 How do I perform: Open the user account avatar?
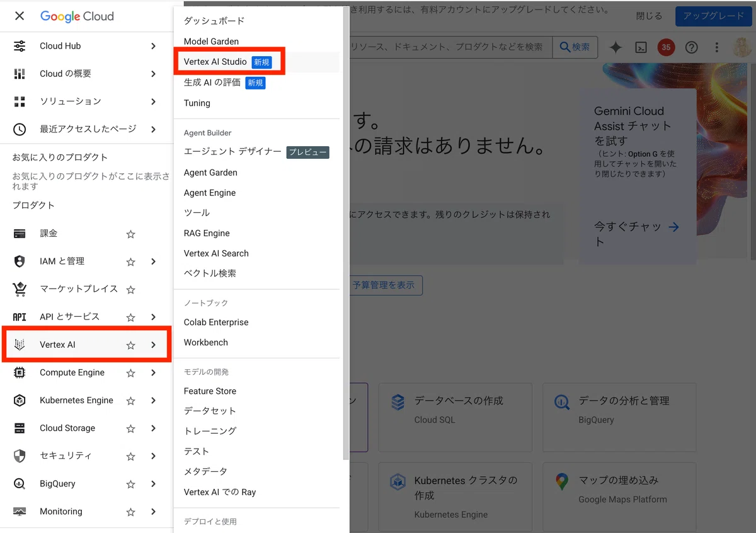[742, 47]
